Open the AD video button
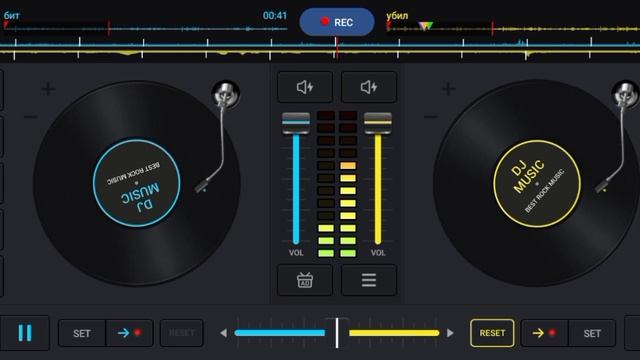The width and height of the screenshot is (640, 360). [305, 280]
